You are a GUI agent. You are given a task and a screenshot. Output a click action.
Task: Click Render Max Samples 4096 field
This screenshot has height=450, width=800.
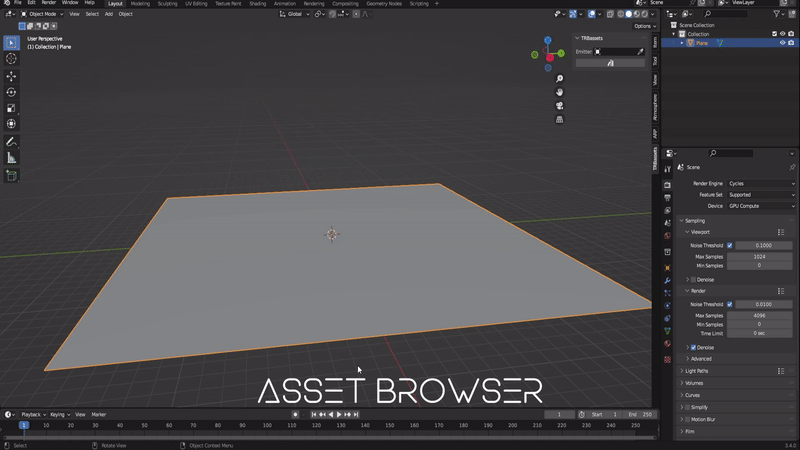coord(759,316)
